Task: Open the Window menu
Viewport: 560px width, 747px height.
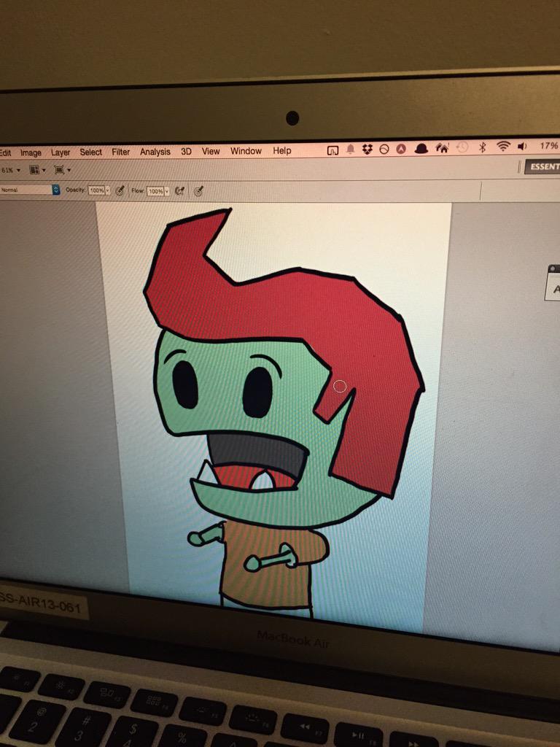Action: (246, 150)
